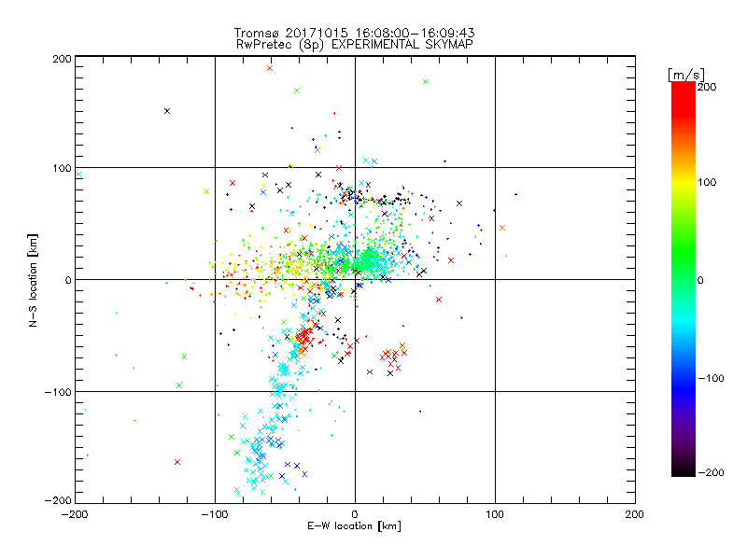
Task: Click the x-axis tick label "-100"
Action: [215, 514]
